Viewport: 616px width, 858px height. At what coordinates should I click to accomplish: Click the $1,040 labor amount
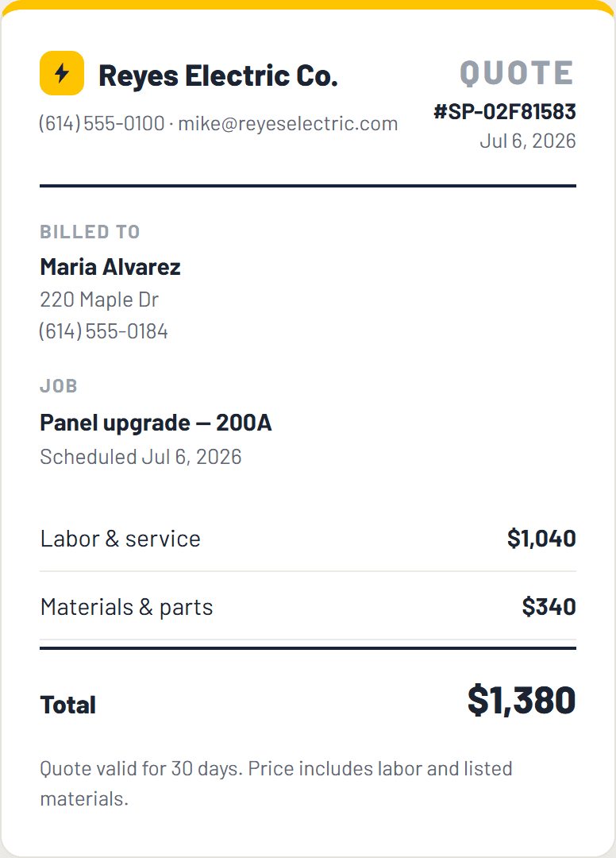coord(541,539)
